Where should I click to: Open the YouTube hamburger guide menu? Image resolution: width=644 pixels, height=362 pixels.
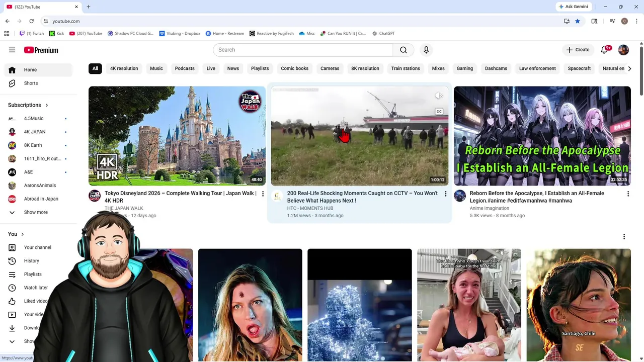(x=12, y=50)
